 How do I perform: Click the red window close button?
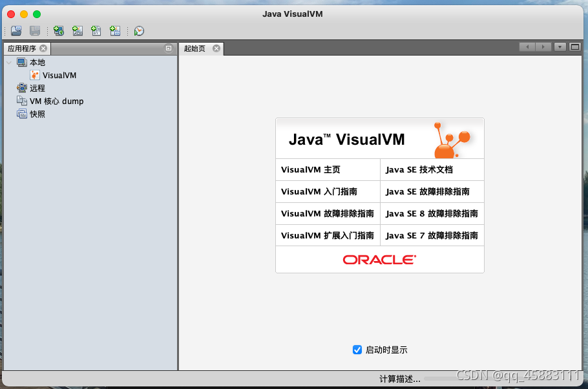pos(11,14)
